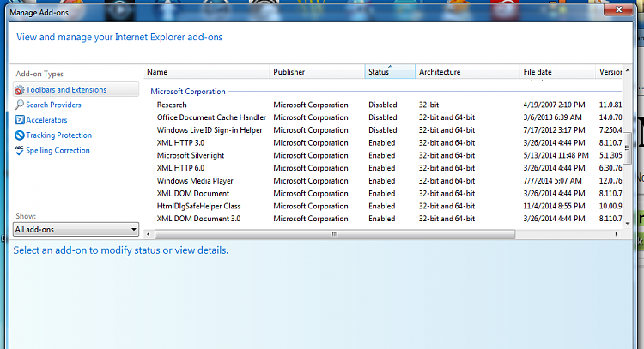Sort list by Publisher column header
The image size is (644, 349).
click(317, 72)
